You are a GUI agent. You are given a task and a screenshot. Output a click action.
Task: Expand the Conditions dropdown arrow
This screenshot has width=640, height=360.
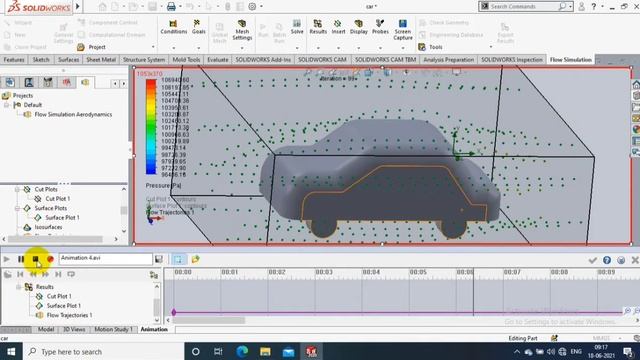click(x=173, y=48)
